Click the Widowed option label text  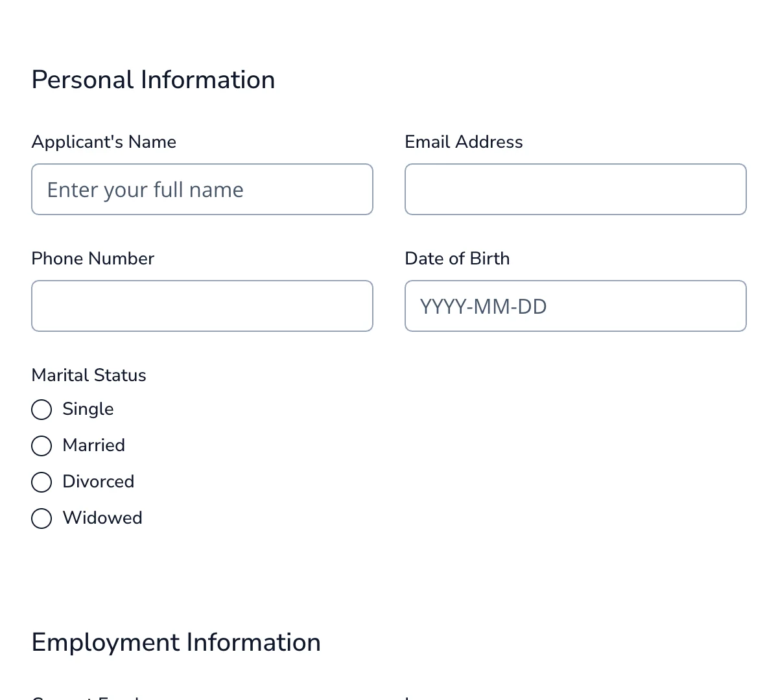coord(102,519)
